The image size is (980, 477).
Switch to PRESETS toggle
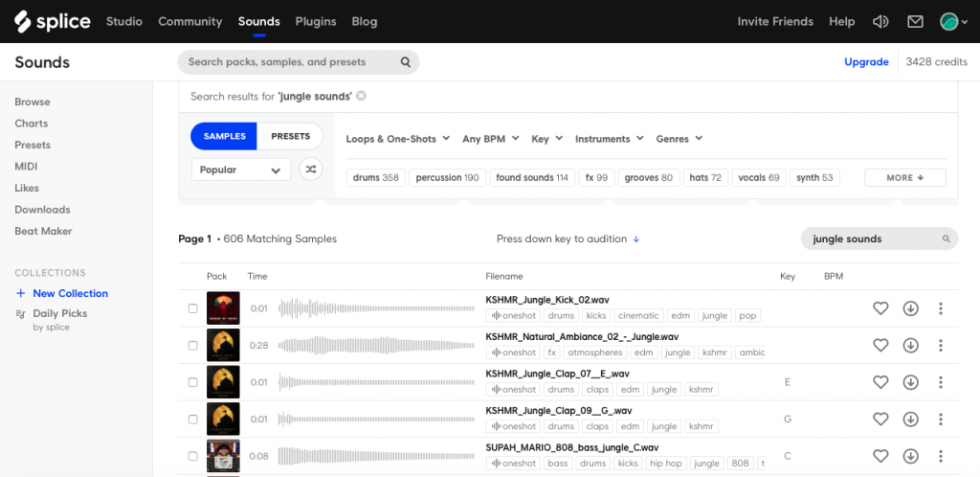(x=290, y=136)
